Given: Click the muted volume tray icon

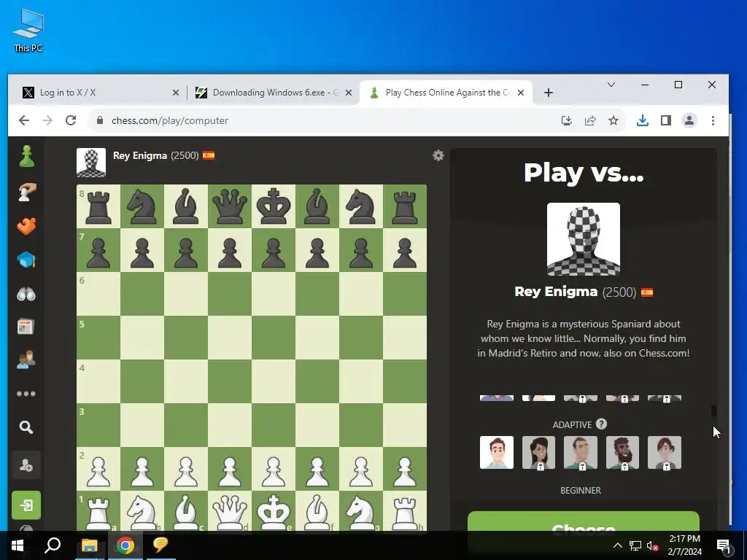Looking at the screenshot, I should [x=652, y=545].
